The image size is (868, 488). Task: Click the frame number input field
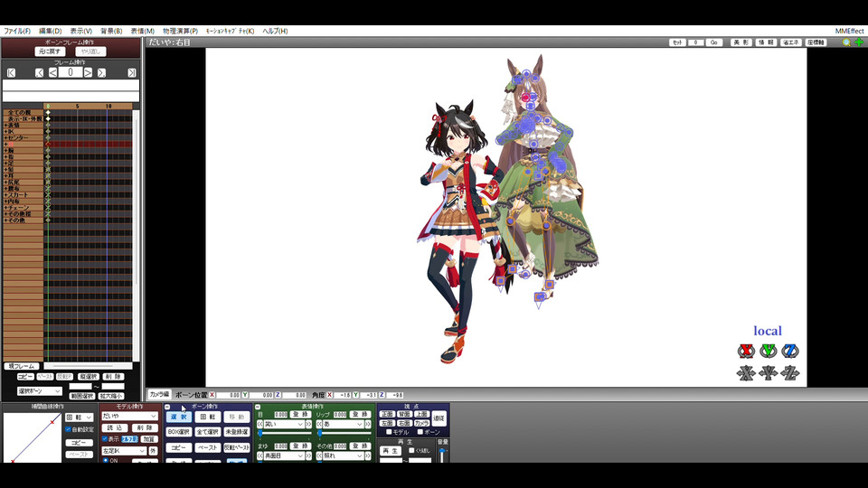click(71, 72)
